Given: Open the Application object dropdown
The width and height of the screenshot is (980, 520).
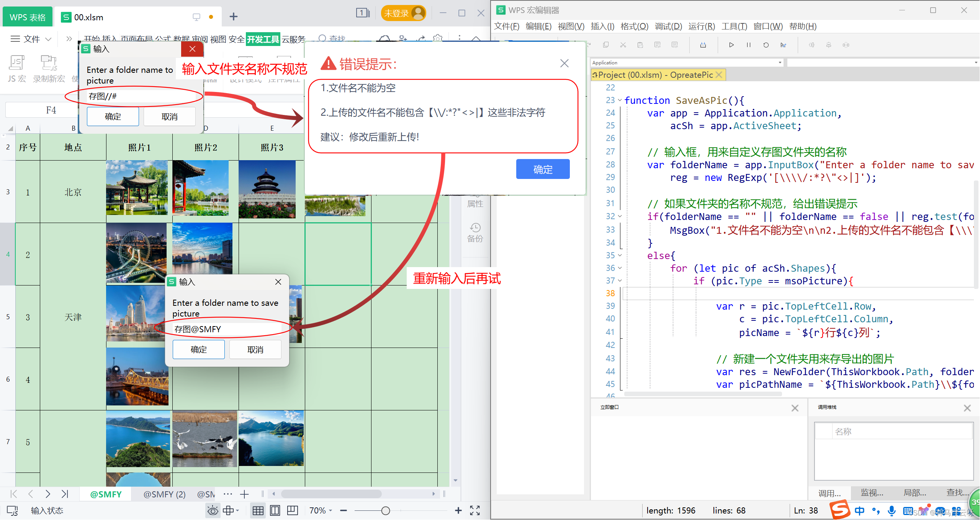Looking at the screenshot, I should click(x=780, y=62).
